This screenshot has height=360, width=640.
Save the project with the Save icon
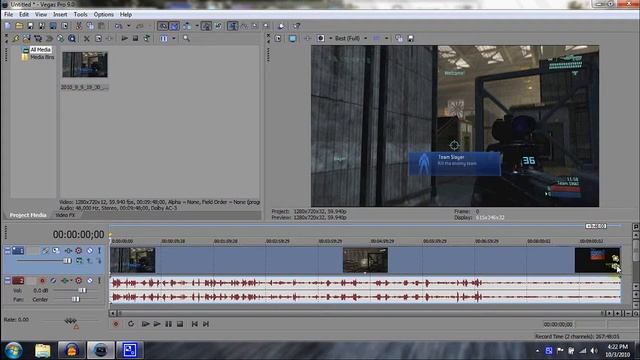(30, 26)
